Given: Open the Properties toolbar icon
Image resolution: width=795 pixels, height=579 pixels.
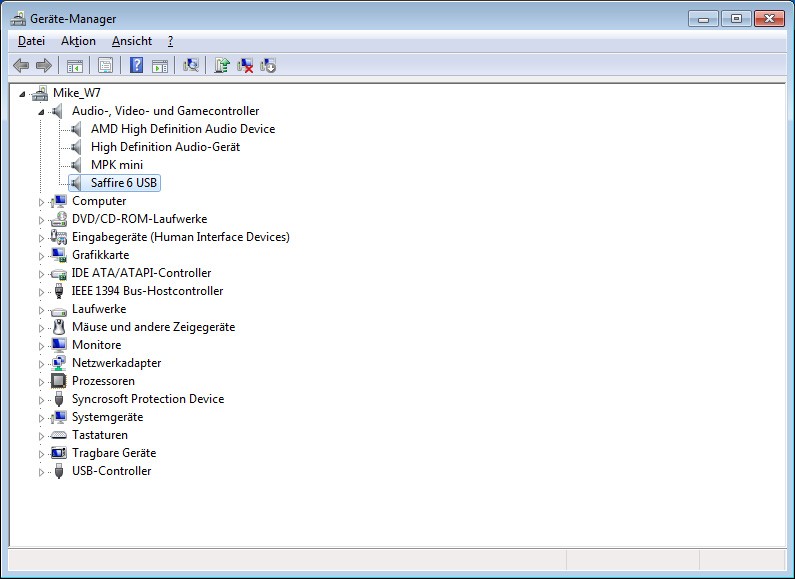Looking at the screenshot, I should click(105, 65).
